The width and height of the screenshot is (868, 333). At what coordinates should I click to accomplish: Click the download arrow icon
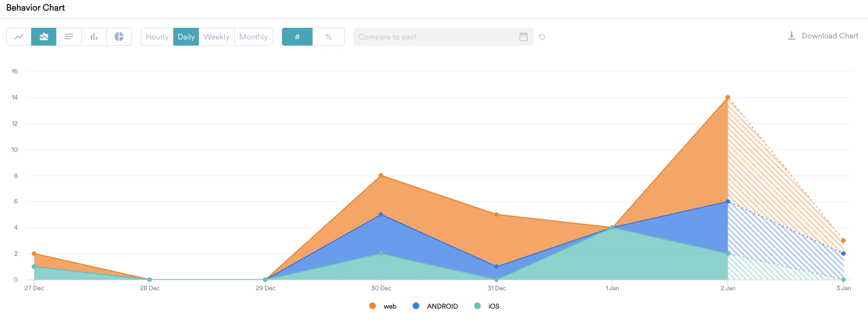point(792,36)
